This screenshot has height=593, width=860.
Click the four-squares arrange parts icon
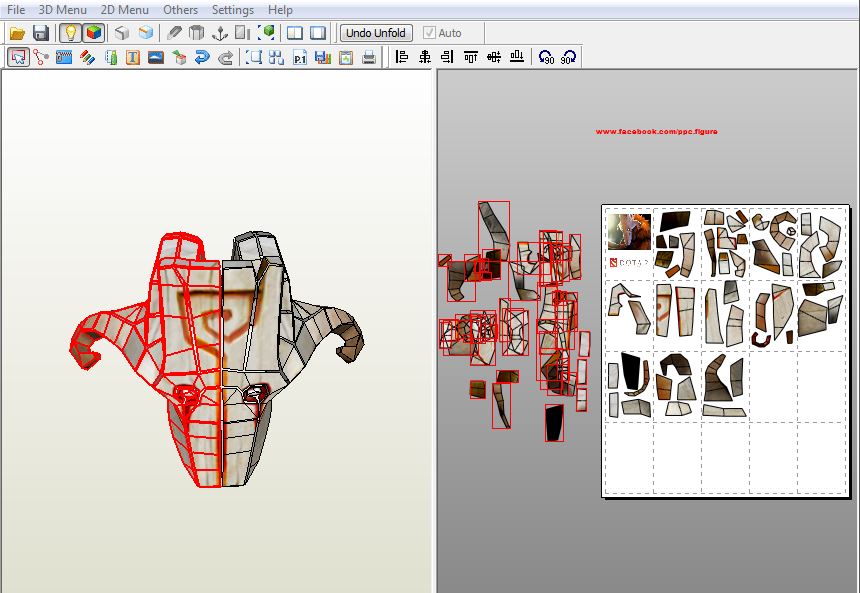pyautogui.click(x=276, y=57)
